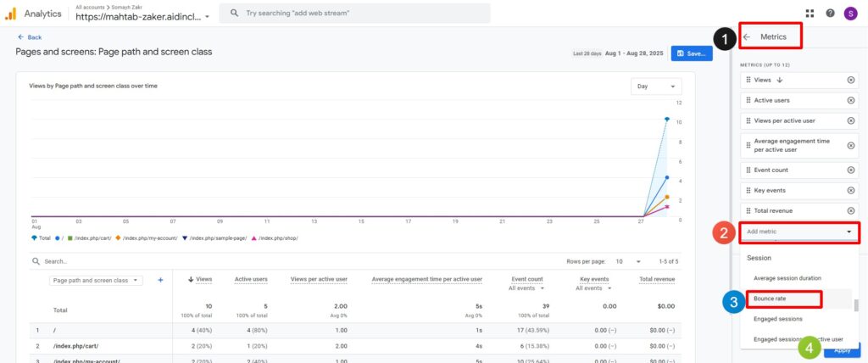Remove Views per active user metric
Viewport: 868px width, 363px height.
[851, 120]
